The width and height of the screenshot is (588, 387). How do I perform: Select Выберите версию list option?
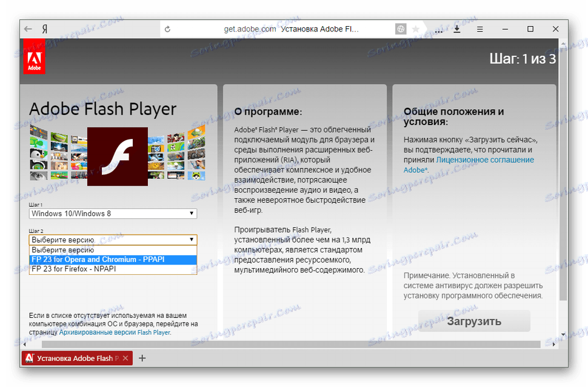(113, 250)
